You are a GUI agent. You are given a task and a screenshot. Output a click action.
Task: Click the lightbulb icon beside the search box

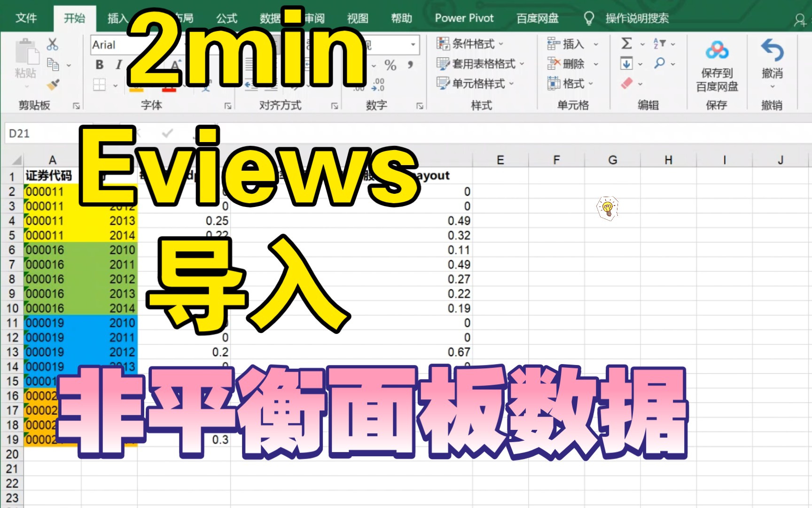tap(588, 18)
